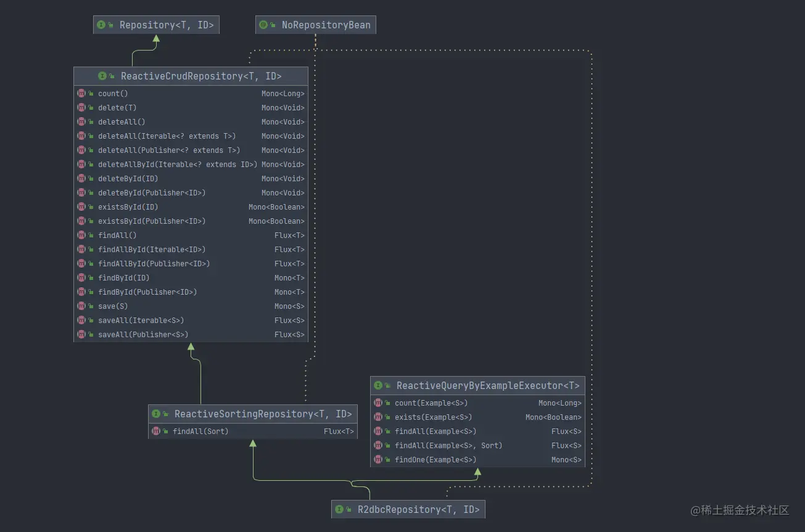
Task: Click method icon beside deleteById(Publisher<ID>)
Action: (81, 193)
